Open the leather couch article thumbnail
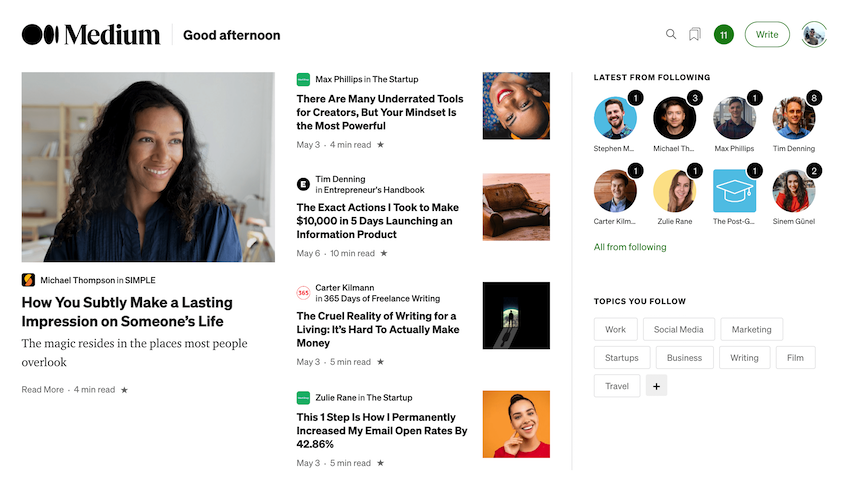This screenshot has height=489, width=850. [516, 207]
